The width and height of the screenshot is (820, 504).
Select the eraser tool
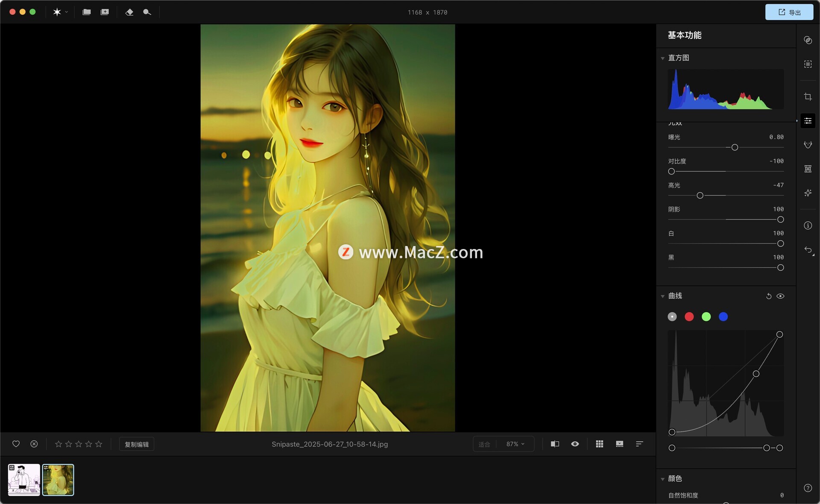tap(129, 12)
